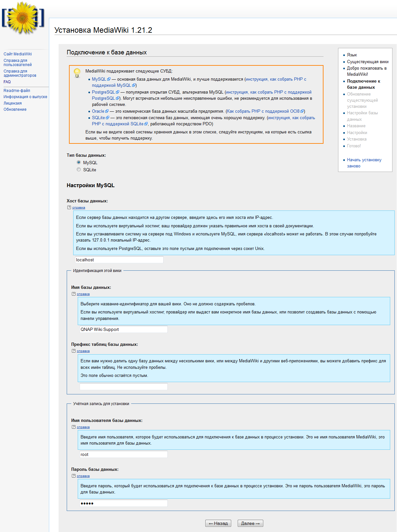Click the database host field containing localhost
Image resolution: width=397 pixels, height=532 pixels.
click(x=119, y=260)
